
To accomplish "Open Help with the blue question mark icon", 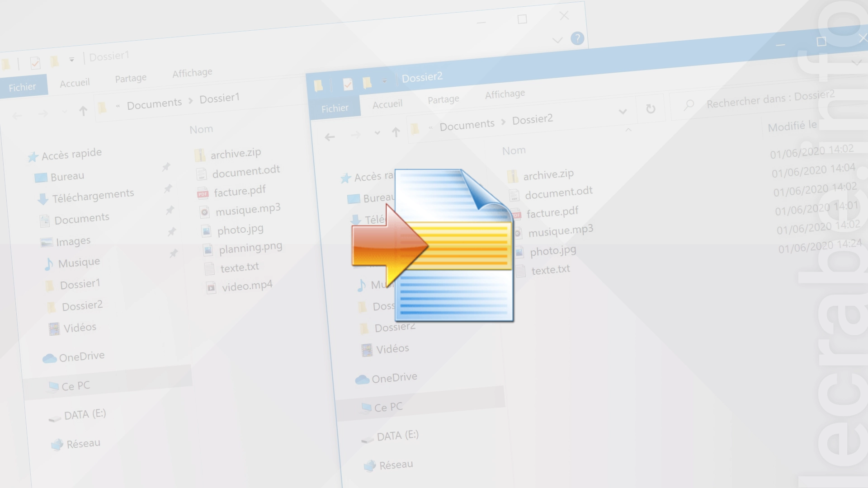I will click(577, 38).
